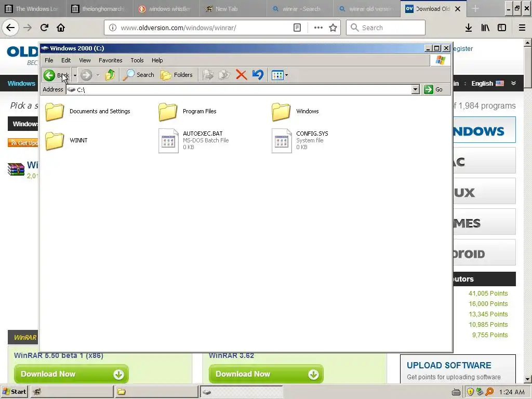Click into the C:\ address field

(238, 89)
